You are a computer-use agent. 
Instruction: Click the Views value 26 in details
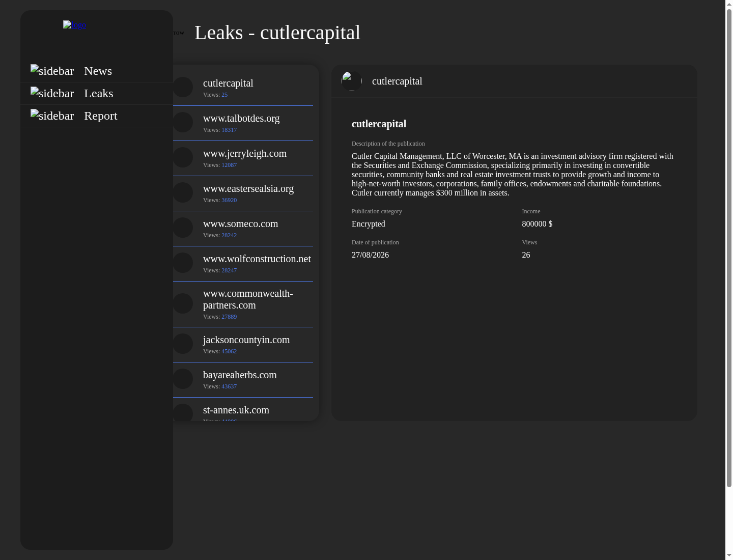[526, 255]
